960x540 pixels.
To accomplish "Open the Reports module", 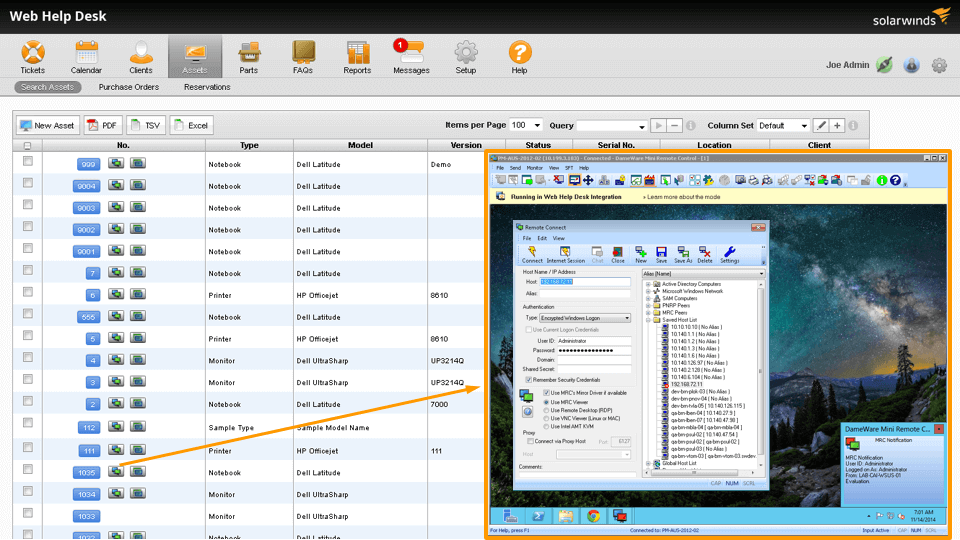I will [357, 57].
